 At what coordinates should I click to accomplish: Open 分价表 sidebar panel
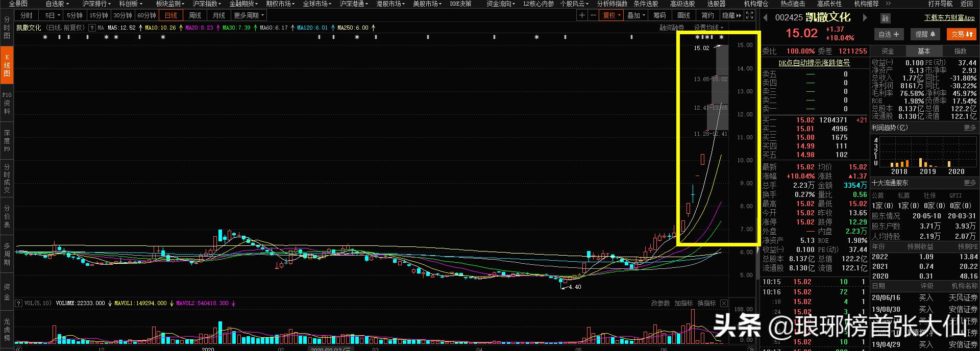(7, 216)
